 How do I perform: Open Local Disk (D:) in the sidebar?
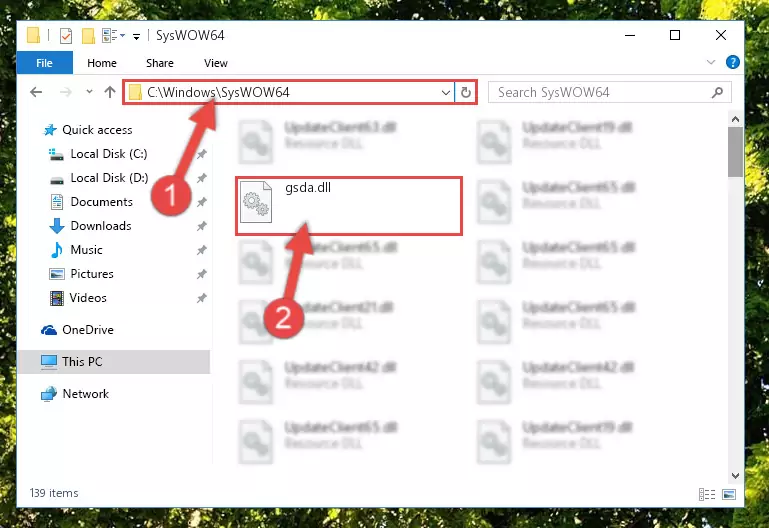point(109,178)
